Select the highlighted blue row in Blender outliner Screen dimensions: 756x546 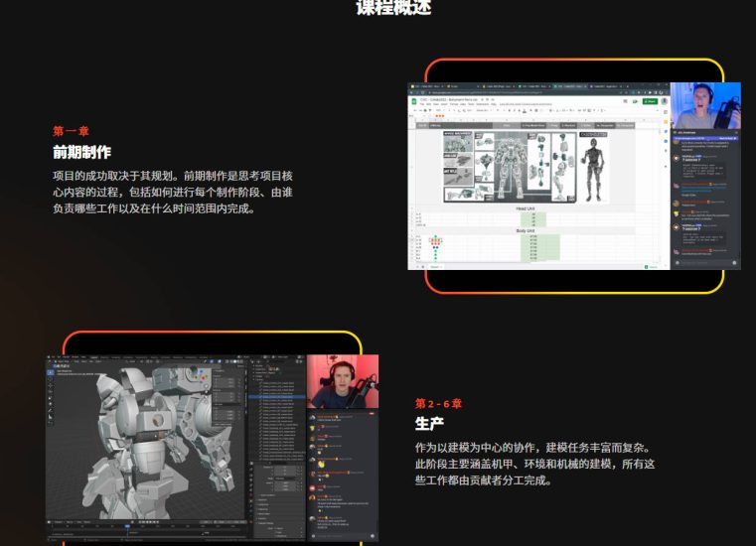277,397
